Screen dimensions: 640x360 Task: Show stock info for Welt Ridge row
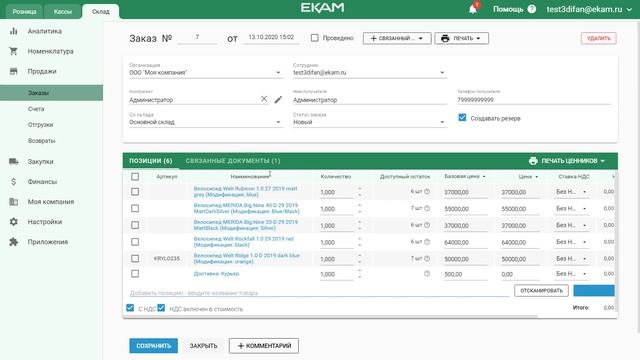click(427, 258)
